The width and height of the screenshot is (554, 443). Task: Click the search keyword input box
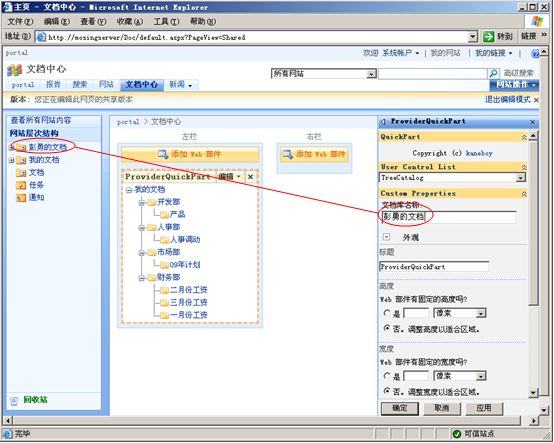click(x=433, y=74)
